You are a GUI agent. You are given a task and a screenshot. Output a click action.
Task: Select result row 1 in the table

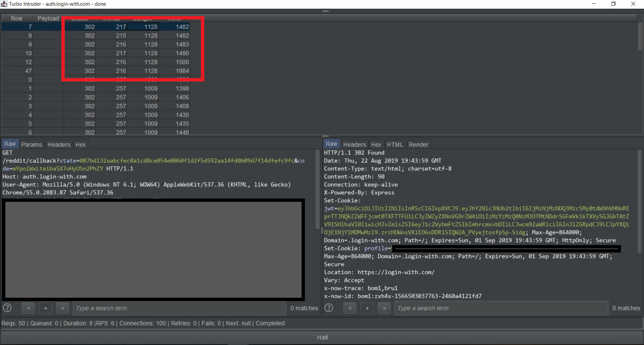click(95, 89)
